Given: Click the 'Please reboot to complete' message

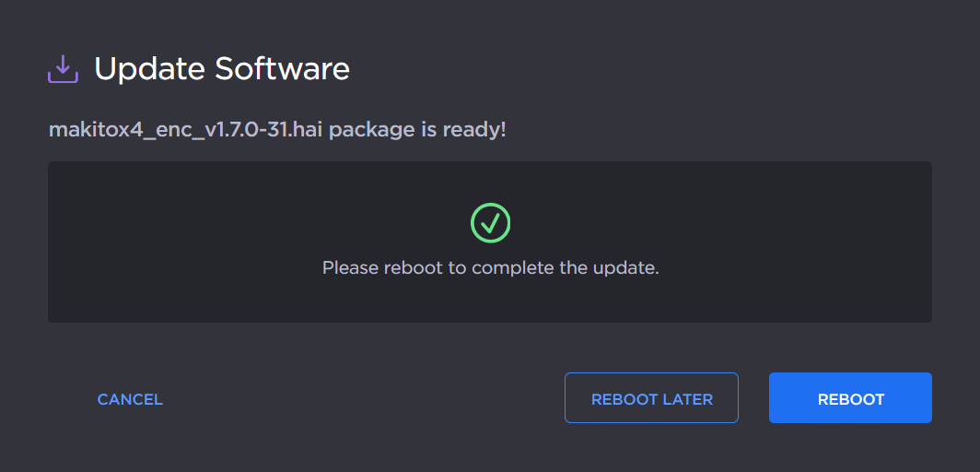Looking at the screenshot, I should pos(490,268).
